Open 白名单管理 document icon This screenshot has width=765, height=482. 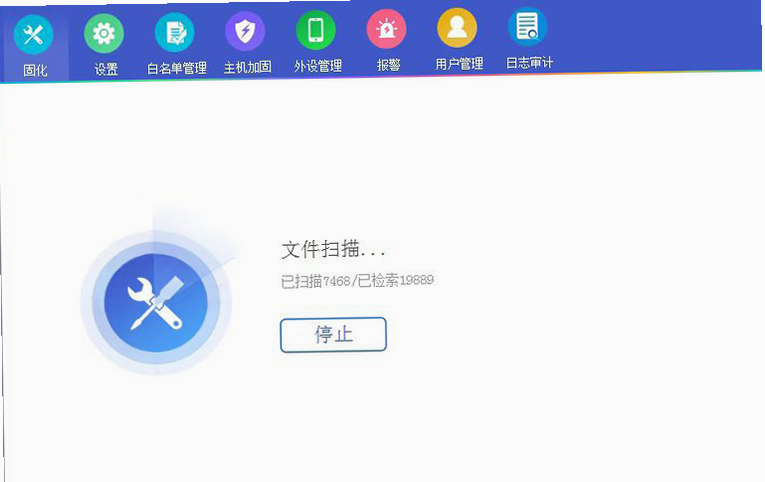click(x=175, y=32)
